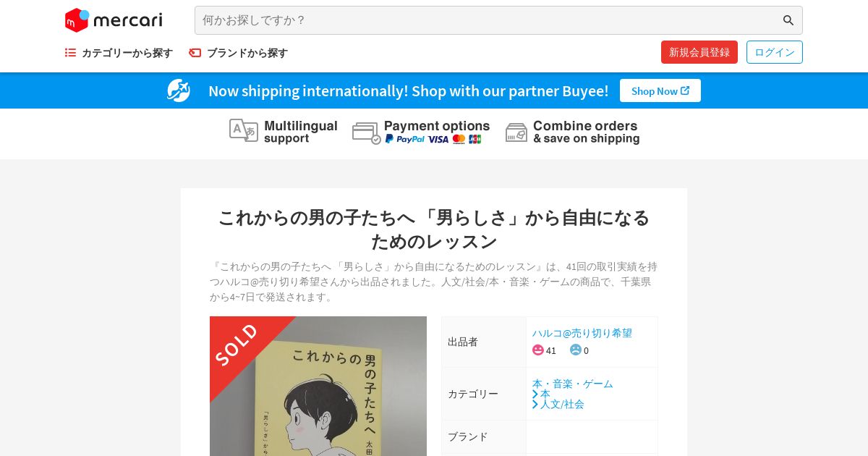Open 本・音楽・ゲーム category link
Viewport: 868px width, 456px height.
[573, 384]
